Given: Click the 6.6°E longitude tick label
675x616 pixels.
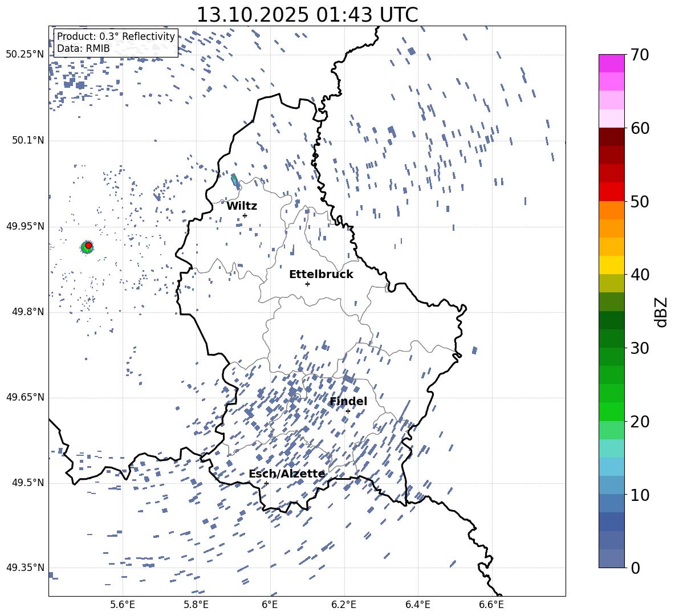Looking at the screenshot, I should tap(491, 604).
